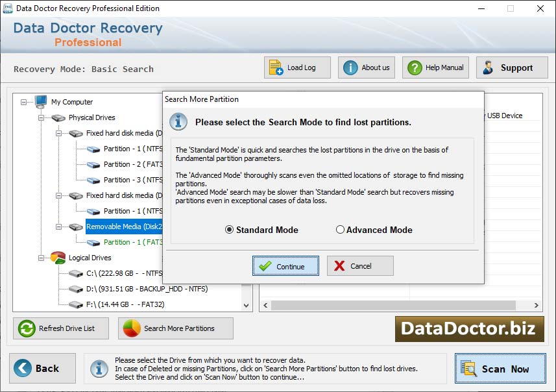
Task: Click the Scan Now magnifier icon
Action: 468,369
